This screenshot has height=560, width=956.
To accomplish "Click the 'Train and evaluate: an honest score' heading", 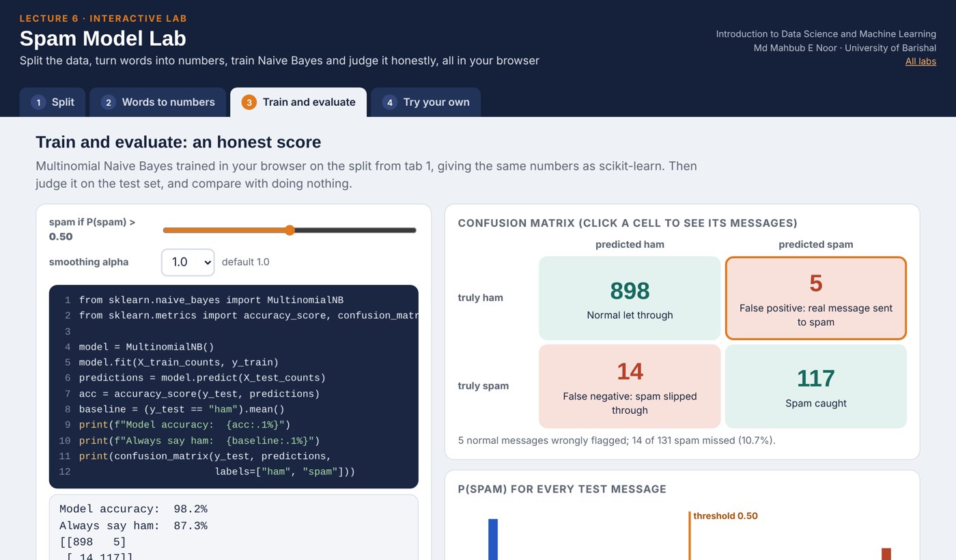I will (178, 142).
